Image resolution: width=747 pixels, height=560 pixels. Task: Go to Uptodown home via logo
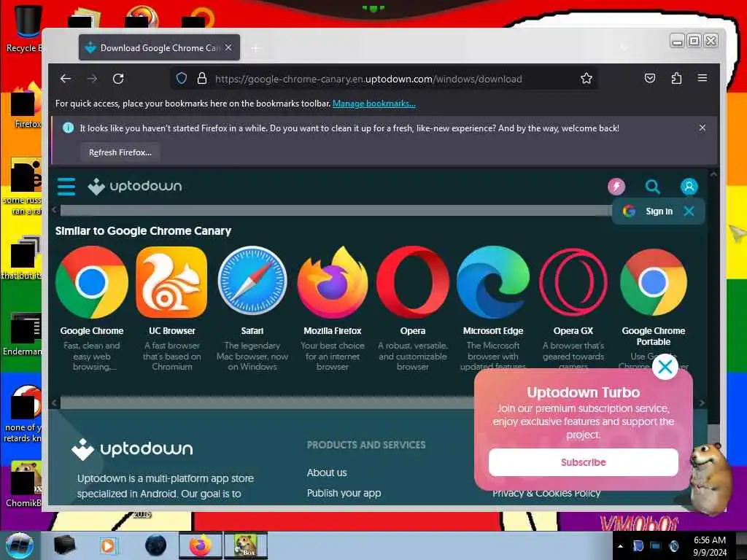(x=135, y=186)
